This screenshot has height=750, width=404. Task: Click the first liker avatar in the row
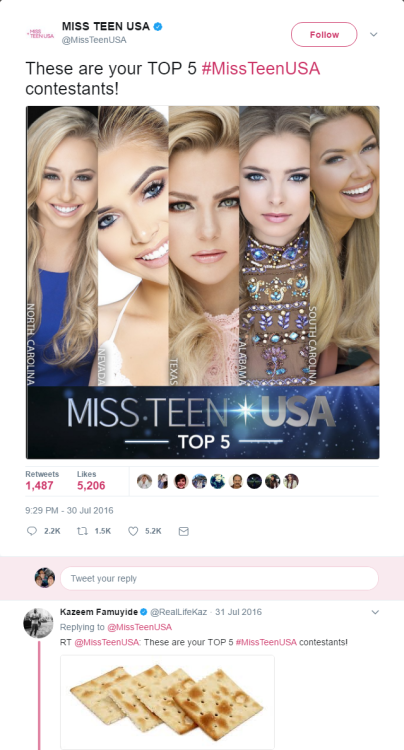144,481
